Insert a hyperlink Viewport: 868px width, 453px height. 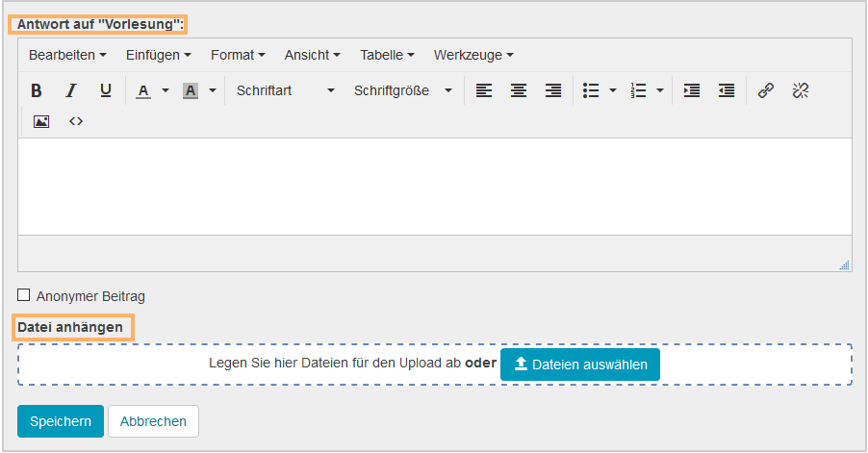[x=766, y=90]
